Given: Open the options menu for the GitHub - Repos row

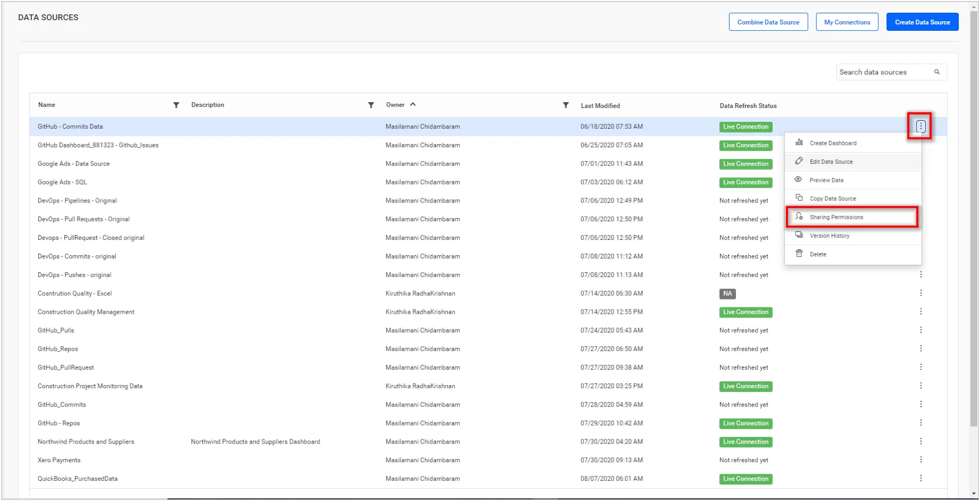Looking at the screenshot, I should pos(920,423).
